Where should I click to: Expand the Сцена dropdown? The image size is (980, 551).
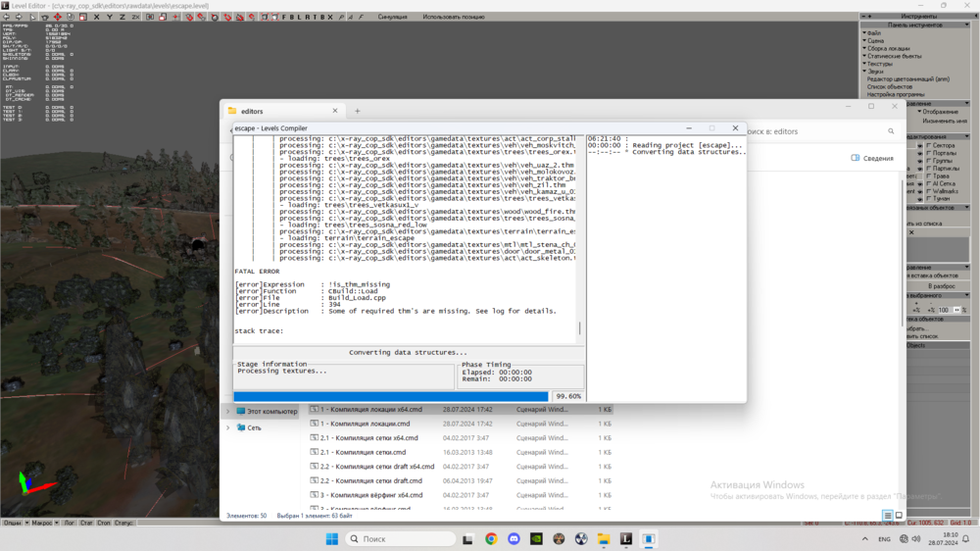(x=874, y=40)
